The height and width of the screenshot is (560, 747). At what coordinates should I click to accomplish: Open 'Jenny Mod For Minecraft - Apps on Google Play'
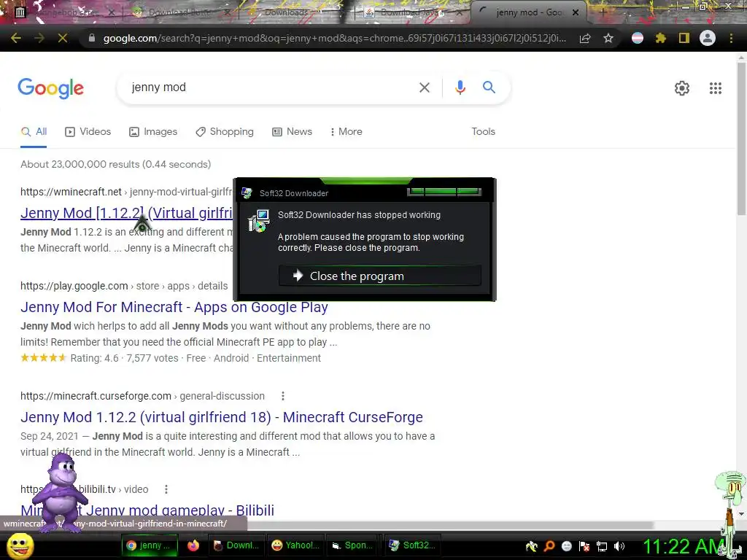click(x=174, y=307)
